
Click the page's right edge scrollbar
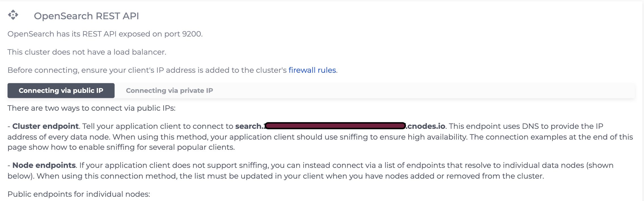click(x=643, y=100)
